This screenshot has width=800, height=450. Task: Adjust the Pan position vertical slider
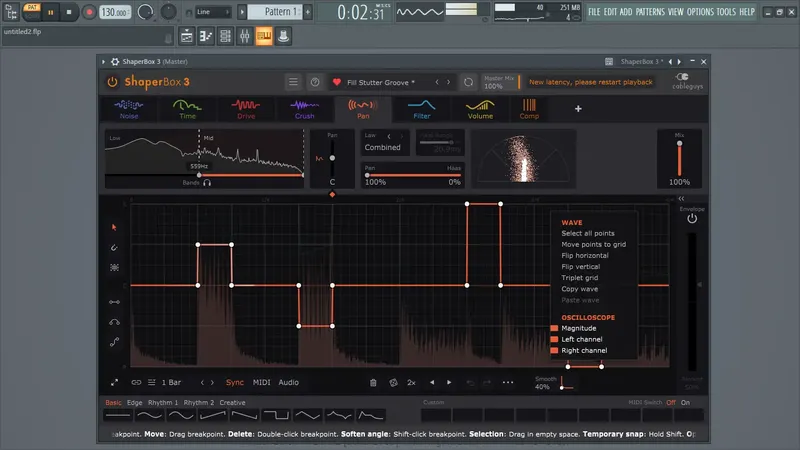click(332, 158)
